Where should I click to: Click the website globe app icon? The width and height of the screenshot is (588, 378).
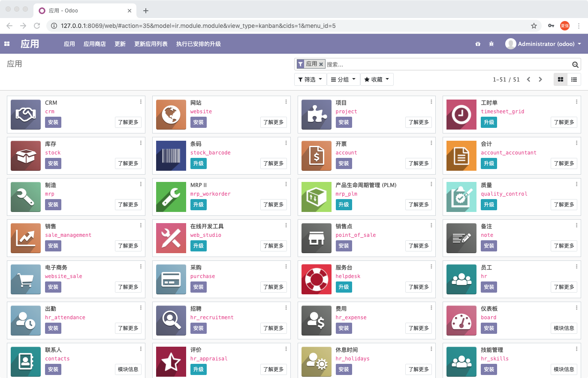point(171,115)
